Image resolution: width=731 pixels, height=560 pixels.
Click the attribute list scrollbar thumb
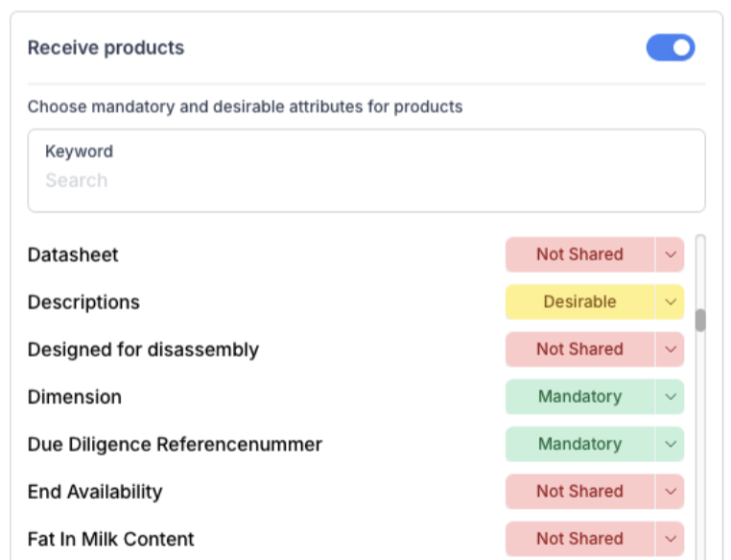pos(700,320)
